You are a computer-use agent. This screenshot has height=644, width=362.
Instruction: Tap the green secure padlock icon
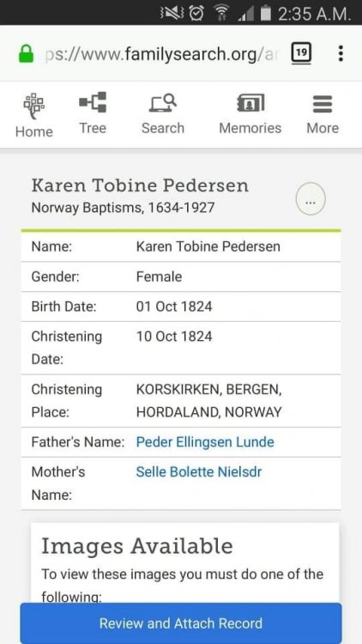click(x=27, y=54)
